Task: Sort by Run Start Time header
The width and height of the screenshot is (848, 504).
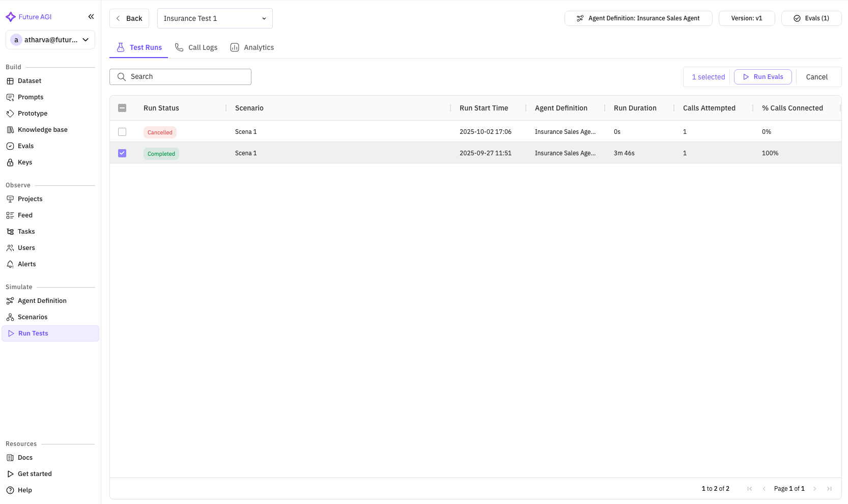Action: tap(484, 108)
